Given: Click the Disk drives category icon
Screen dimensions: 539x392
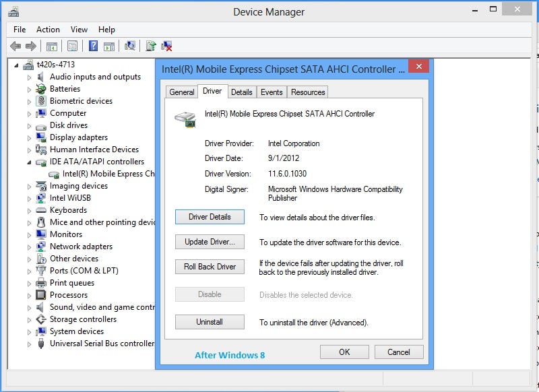Looking at the screenshot, I should [x=41, y=126].
